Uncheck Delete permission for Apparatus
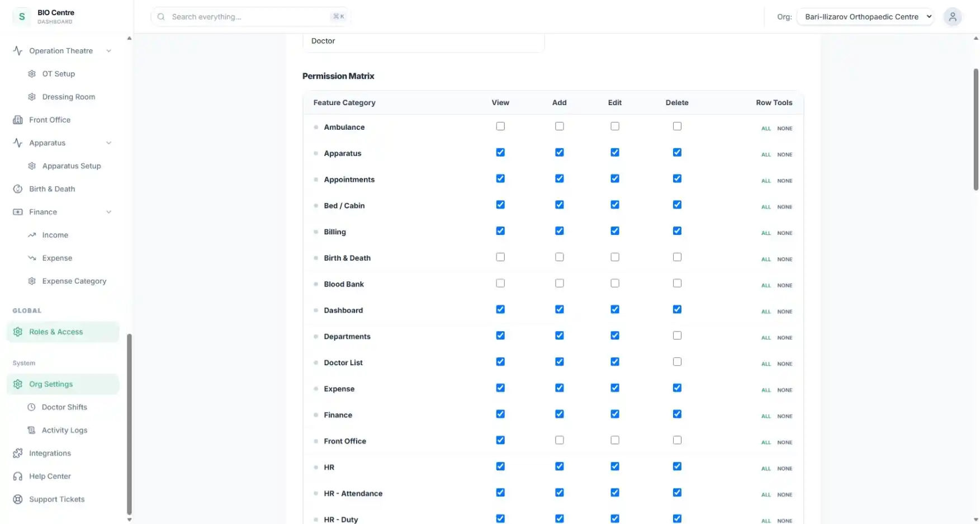This screenshot has width=980, height=524. 677,152
